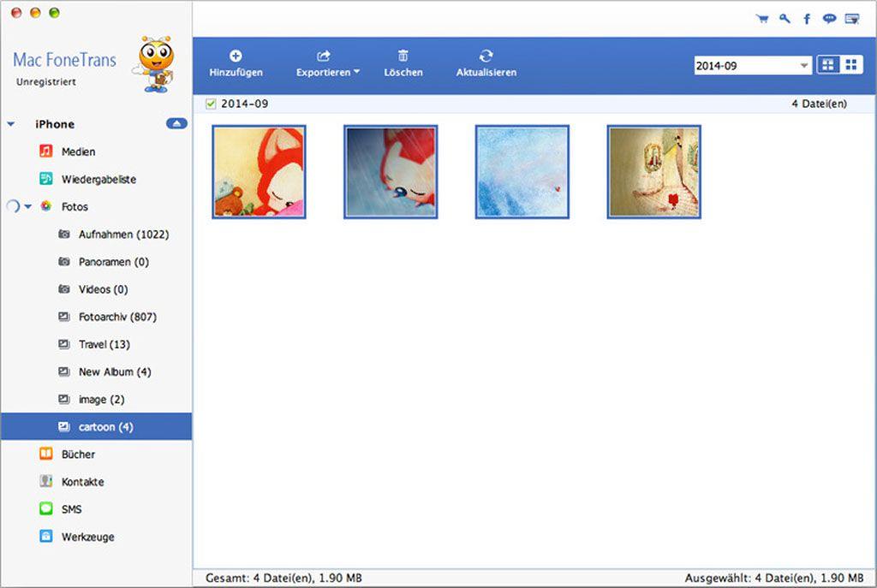Switch to large thumbnail view
This screenshot has width=877, height=588.
pos(828,65)
